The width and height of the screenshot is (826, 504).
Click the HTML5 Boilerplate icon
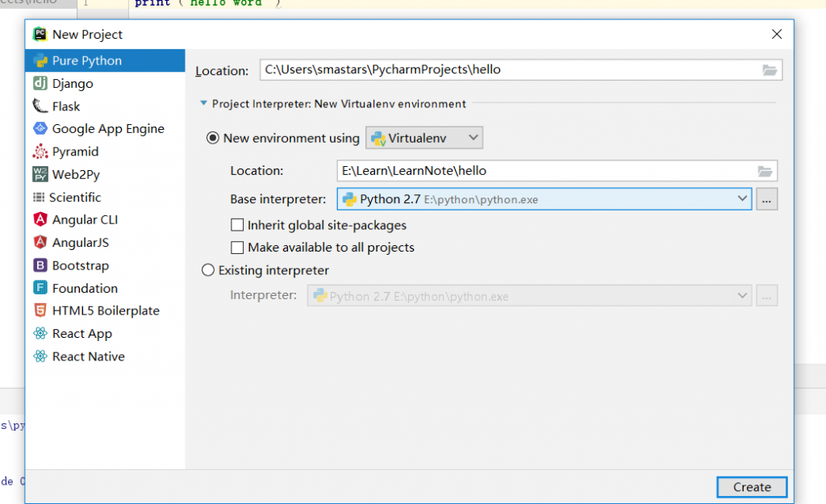click(40, 310)
